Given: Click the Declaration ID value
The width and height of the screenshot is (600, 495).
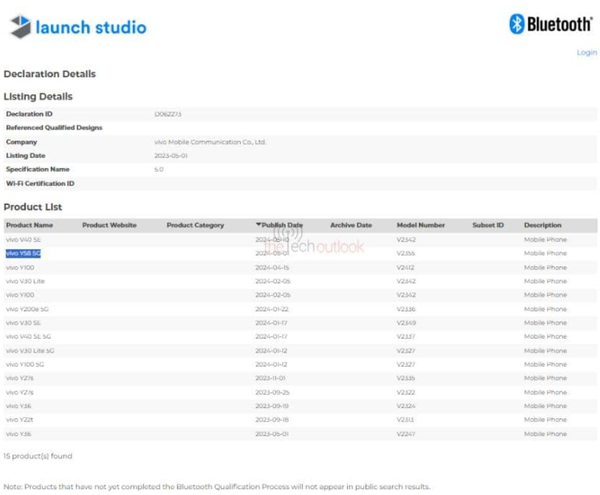Looking at the screenshot, I should pyautogui.click(x=168, y=114).
